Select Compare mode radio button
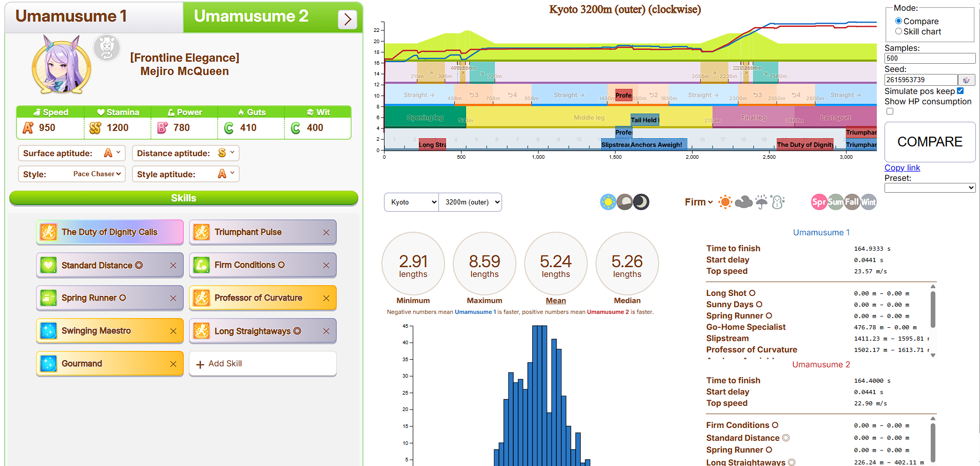The height and width of the screenshot is (466, 980). (898, 21)
